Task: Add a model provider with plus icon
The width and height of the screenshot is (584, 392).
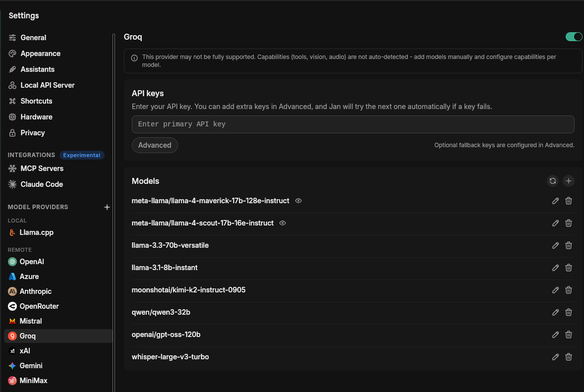Action: (x=107, y=207)
